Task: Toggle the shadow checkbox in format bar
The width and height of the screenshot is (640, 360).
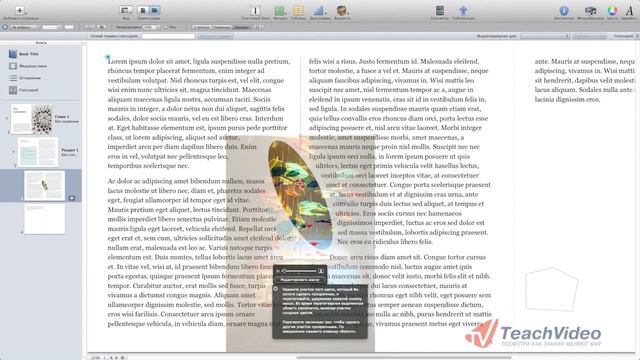Action: coord(165,27)
